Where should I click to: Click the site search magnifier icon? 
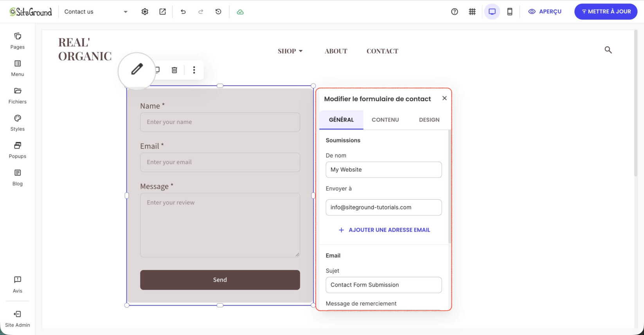click(x=608, y=50)
